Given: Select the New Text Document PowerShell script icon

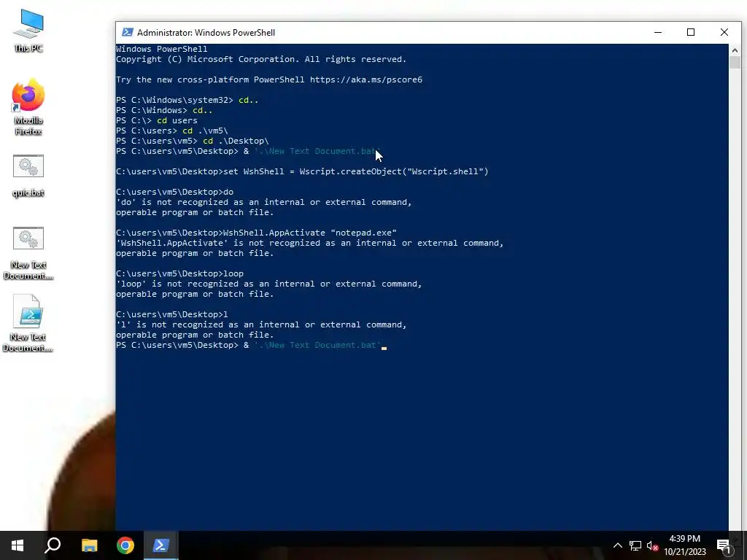Looking at the screenshot, I should click(28, 324).
